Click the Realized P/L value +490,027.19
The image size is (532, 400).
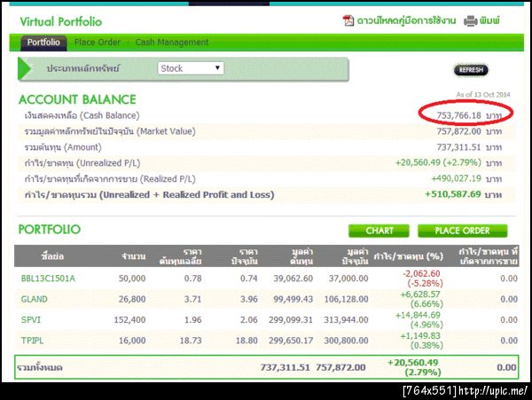click(x=457, y=178)
